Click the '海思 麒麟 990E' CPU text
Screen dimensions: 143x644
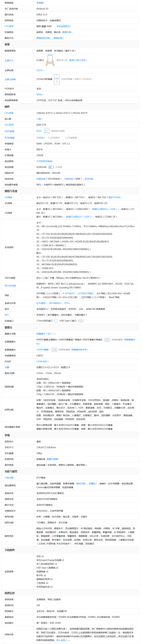(44, 26)
